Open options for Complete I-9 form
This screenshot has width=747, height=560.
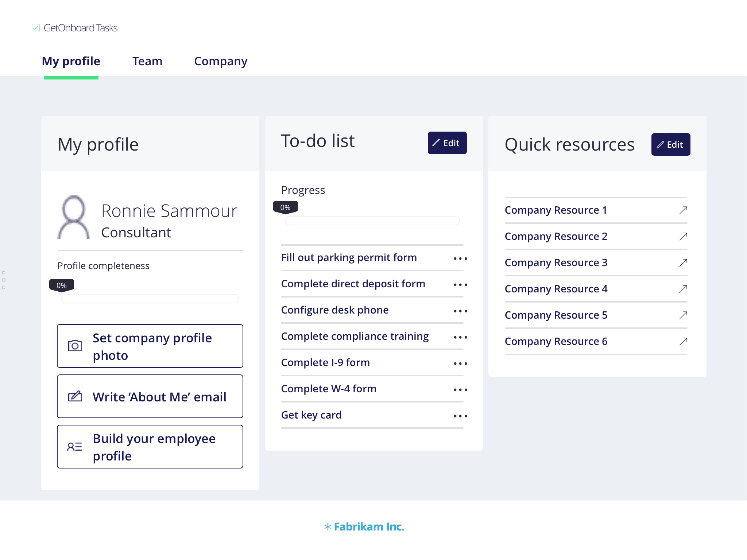coord(460,363)
